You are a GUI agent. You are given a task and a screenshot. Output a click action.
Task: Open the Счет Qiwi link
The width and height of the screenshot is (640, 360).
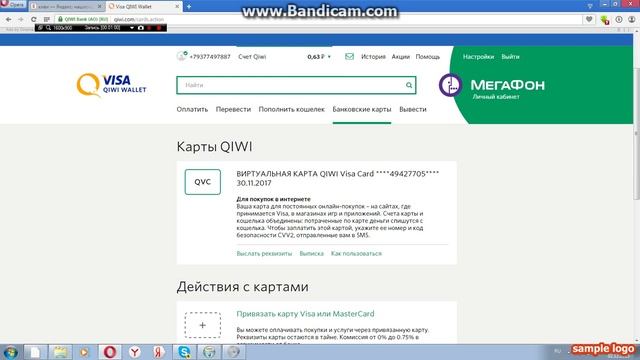pyautogui.click(x=252, y=57)
